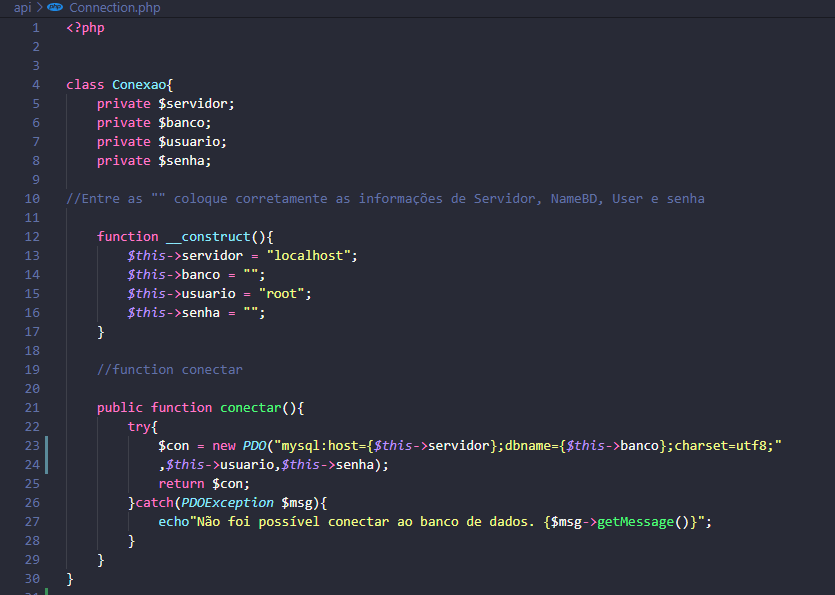Click line number 1
Image resolution: width=835 pixels, height=595 pixels.
tap(34, 27)
